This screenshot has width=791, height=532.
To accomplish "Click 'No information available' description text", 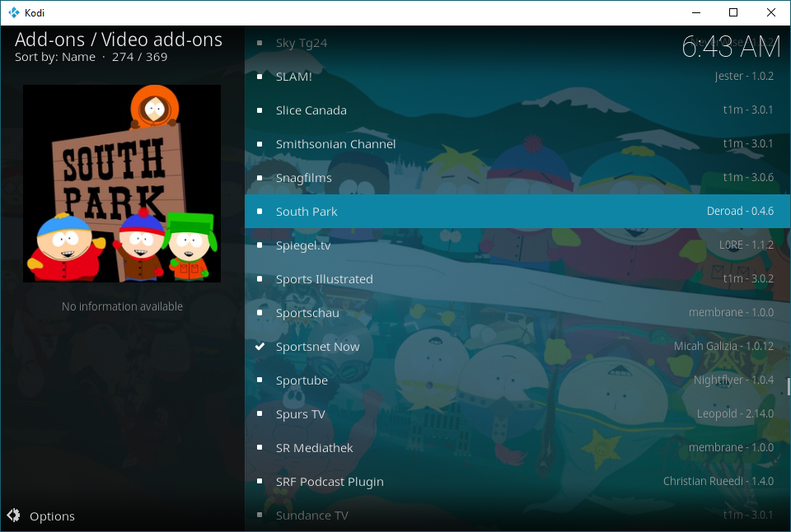I will pyautogui.click(x=122, y=306).
